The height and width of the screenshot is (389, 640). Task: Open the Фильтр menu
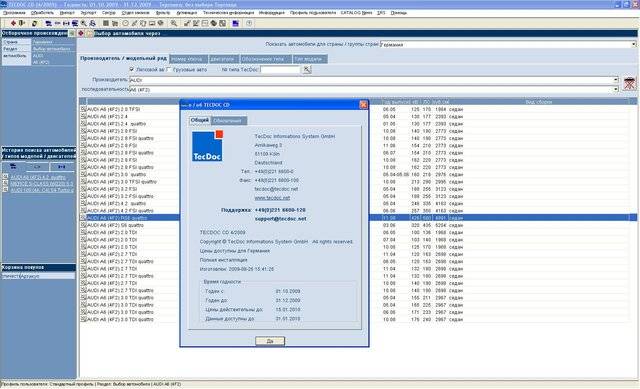pyautogui.click(x=163, y=13)
